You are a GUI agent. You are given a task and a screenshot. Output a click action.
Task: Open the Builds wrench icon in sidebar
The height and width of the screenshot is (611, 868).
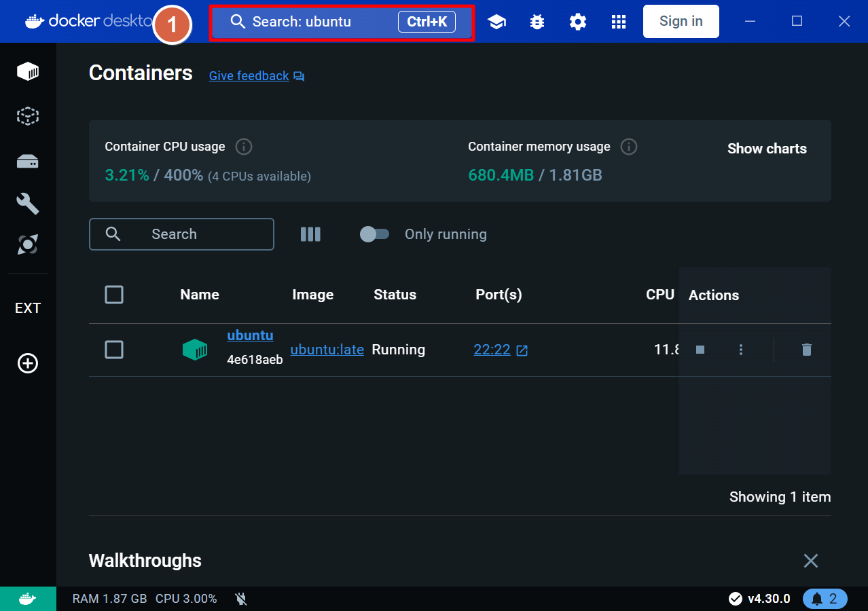28,203
